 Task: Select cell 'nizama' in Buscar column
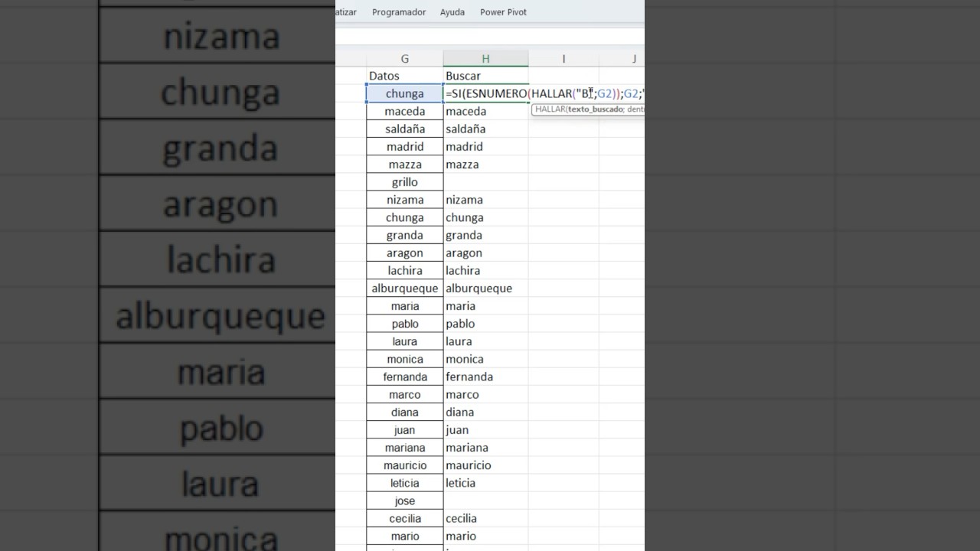pos(485,200)
